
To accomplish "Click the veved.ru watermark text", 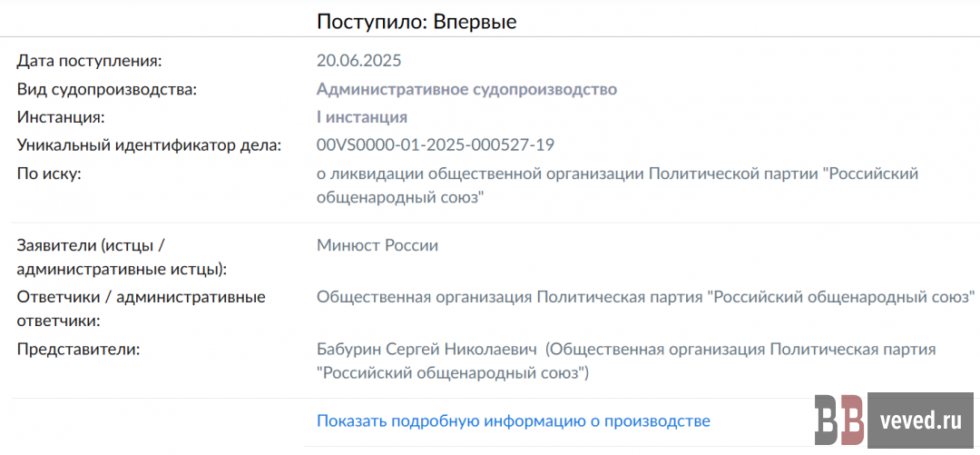I will click(x=920, y=420).
